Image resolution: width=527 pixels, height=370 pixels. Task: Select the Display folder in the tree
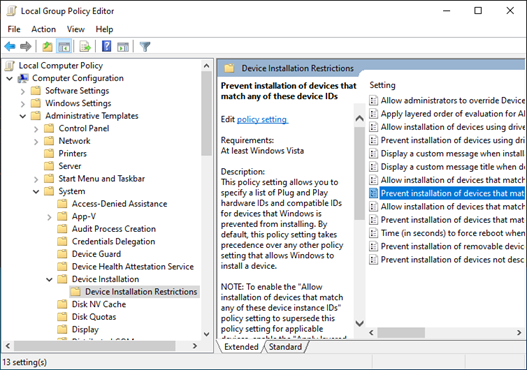coord(85,329)
